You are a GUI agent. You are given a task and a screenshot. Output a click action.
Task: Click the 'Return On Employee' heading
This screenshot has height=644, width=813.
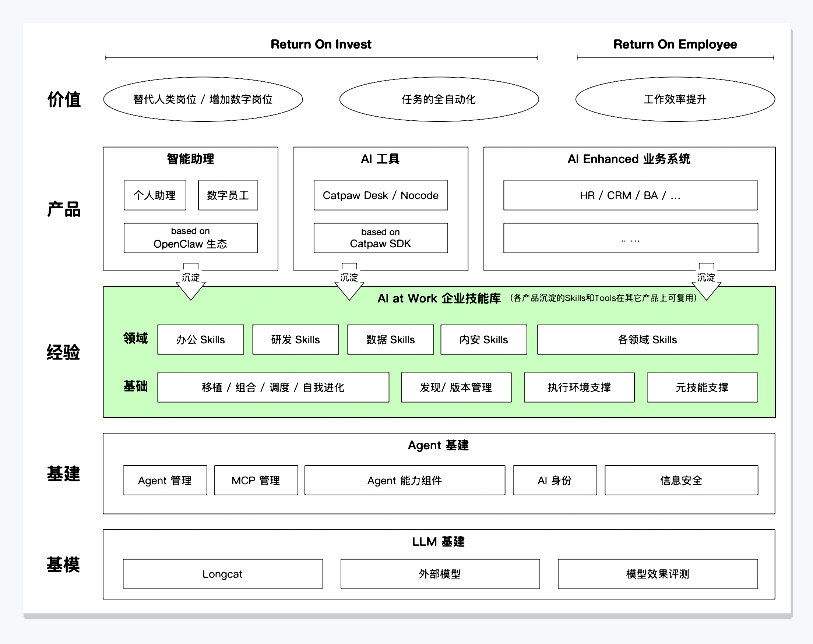click(675, 45)
